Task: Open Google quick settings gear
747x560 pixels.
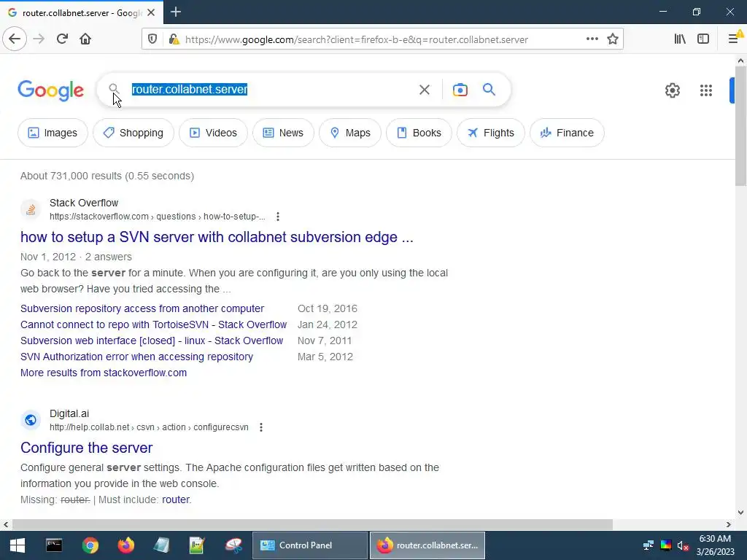Action: coord(672,90)
